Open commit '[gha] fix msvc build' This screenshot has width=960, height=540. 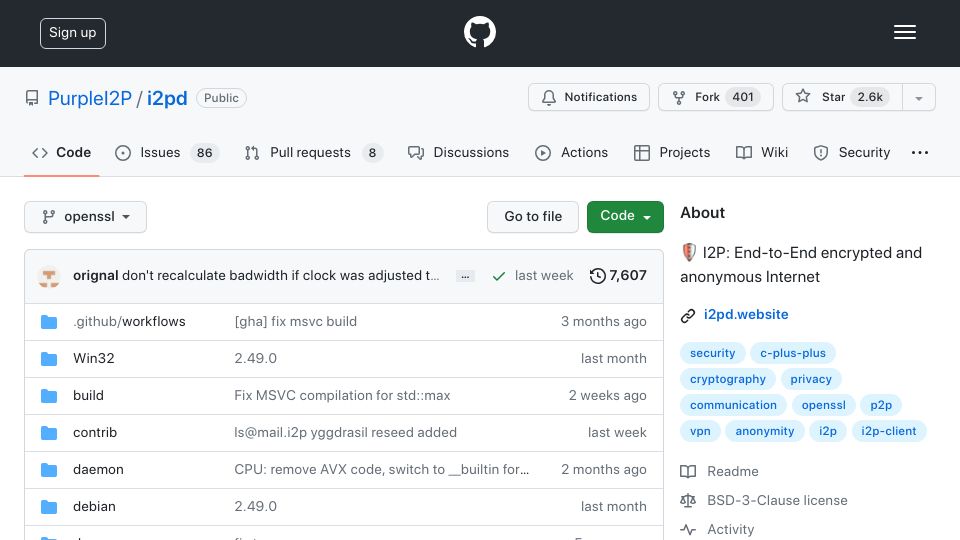pos(295,321)
